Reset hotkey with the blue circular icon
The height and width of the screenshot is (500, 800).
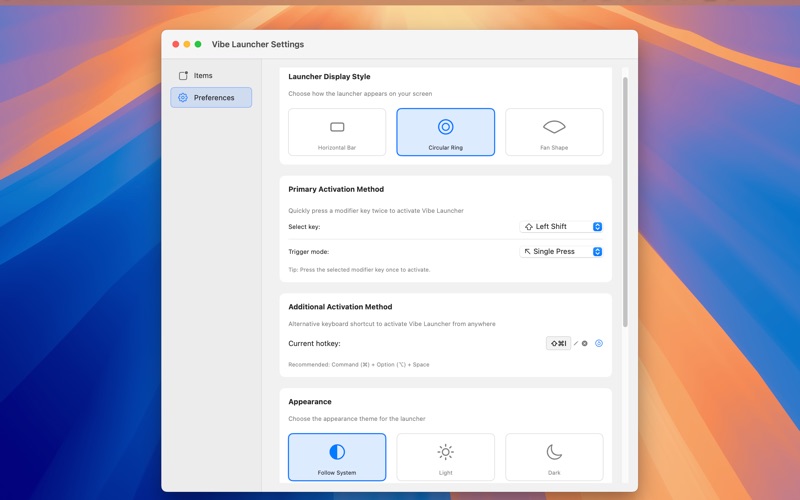pos(599,343)
